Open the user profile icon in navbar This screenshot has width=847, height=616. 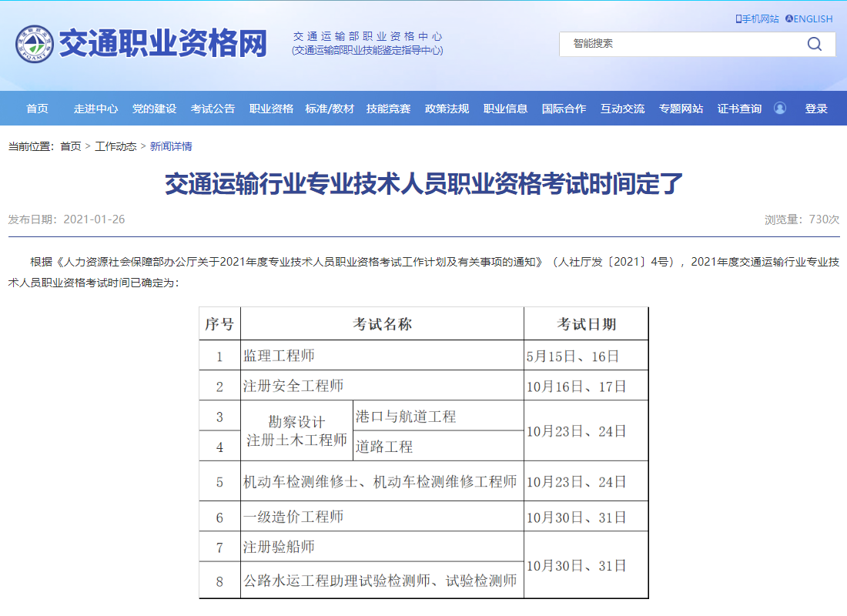pos(781,109)
